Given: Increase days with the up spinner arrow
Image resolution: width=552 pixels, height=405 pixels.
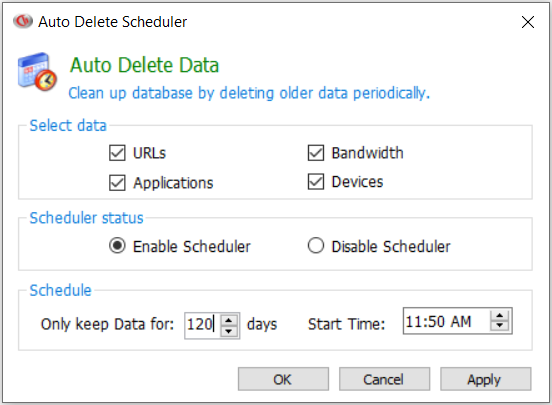Looking at the screenshot, I should [229, 320].
